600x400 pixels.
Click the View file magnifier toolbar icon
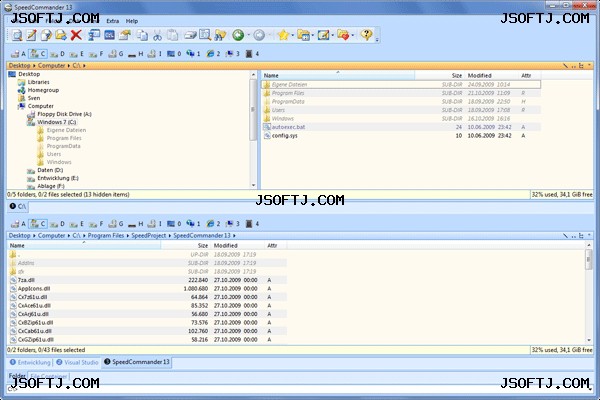[x=17, y=35]
